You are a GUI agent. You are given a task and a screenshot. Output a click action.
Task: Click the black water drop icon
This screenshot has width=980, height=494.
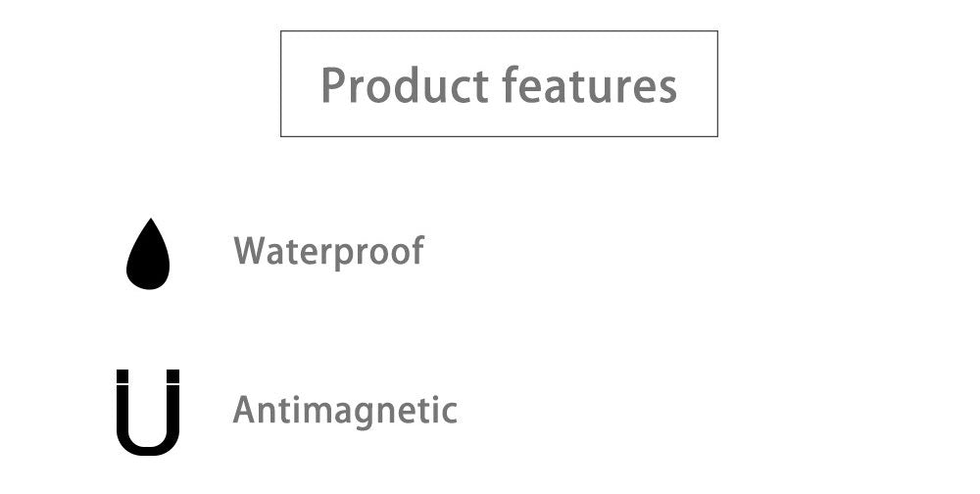click(148, 254)
